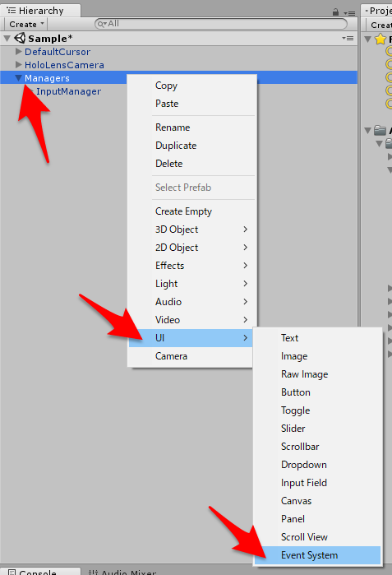Open the Create dropdown in Hierarchy
392x575 pixels.
[26, 24]
